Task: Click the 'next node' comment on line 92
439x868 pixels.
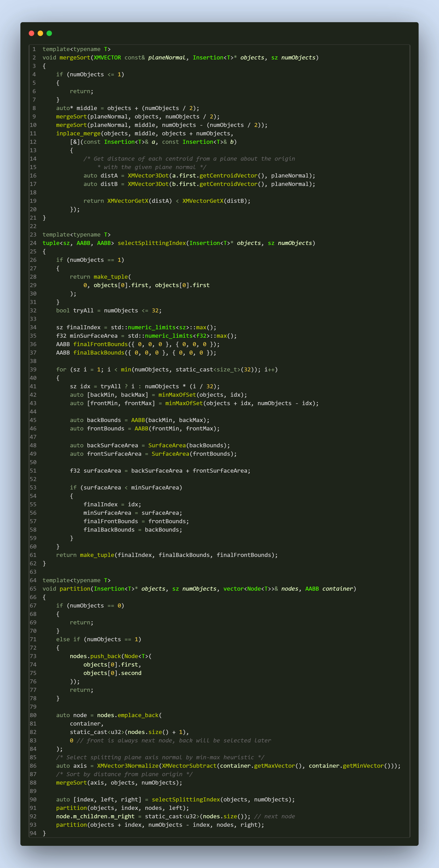Action: click(274, 816)
